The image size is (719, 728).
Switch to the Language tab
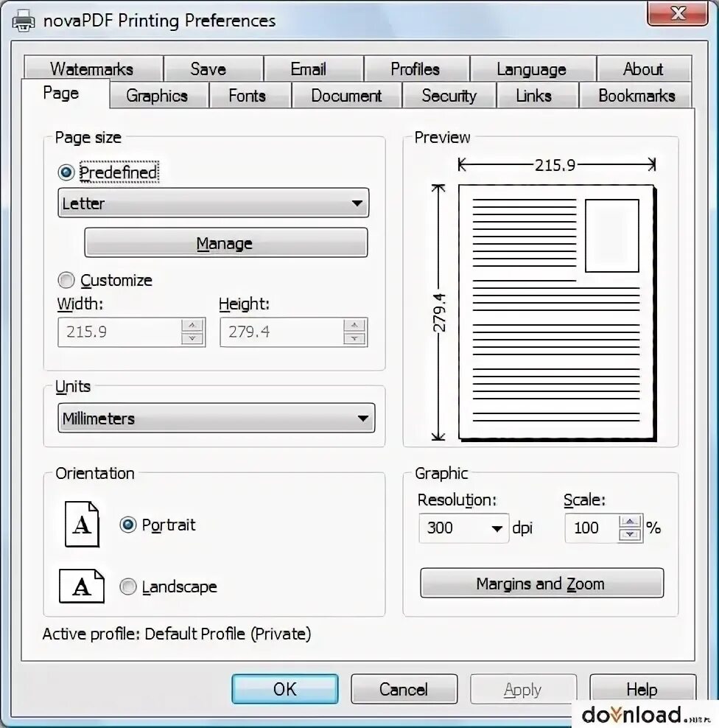[533, 69]
